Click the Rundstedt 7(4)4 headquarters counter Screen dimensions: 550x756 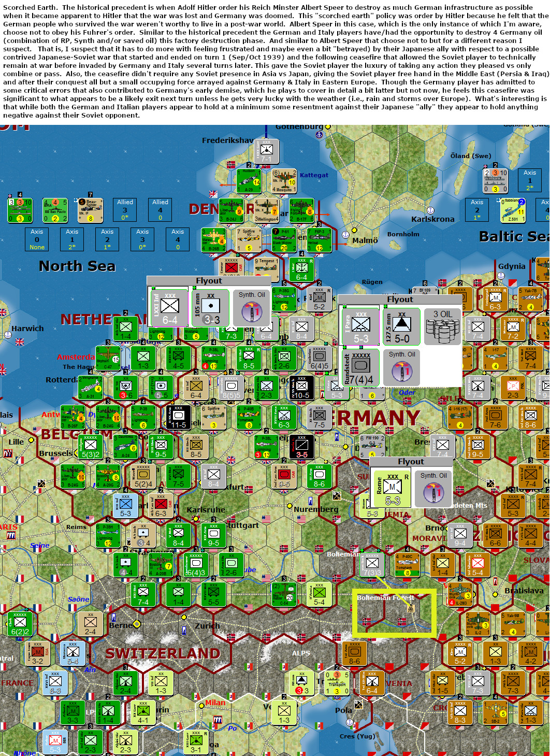click(361, 368)
